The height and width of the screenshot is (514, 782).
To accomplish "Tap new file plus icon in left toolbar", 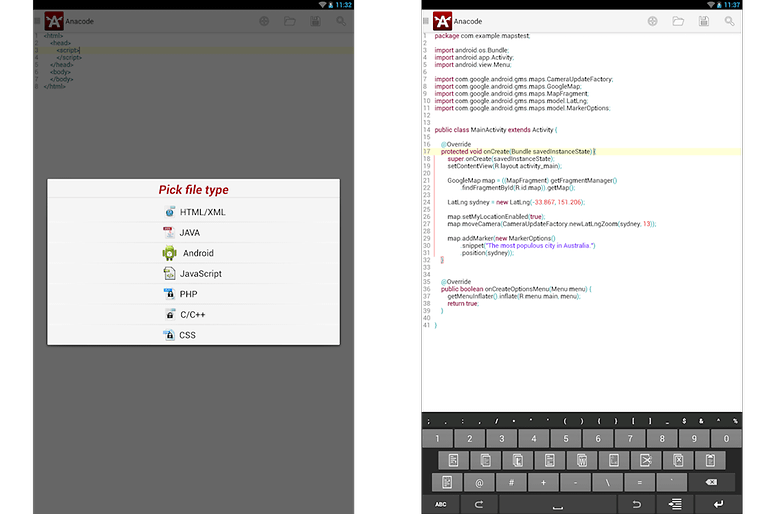I will point(264,21).
